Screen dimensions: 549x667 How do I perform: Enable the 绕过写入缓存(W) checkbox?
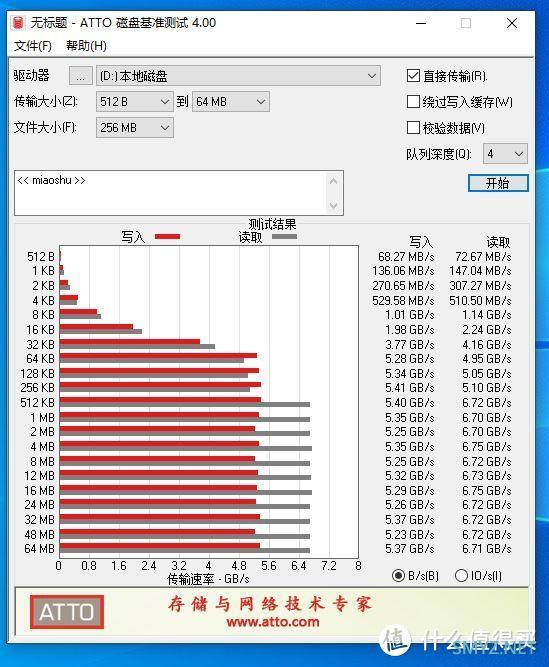click(x=413, y=102)
